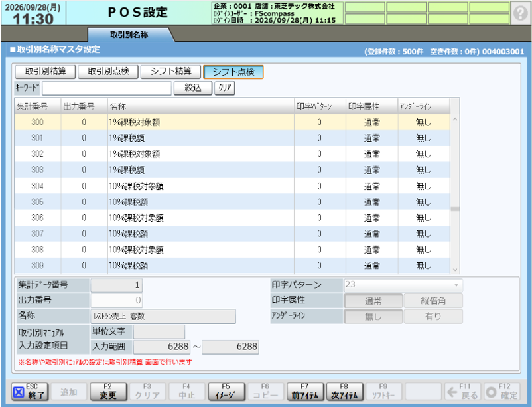
Task: Click the F4 中止 button
Action: (187, 392)
